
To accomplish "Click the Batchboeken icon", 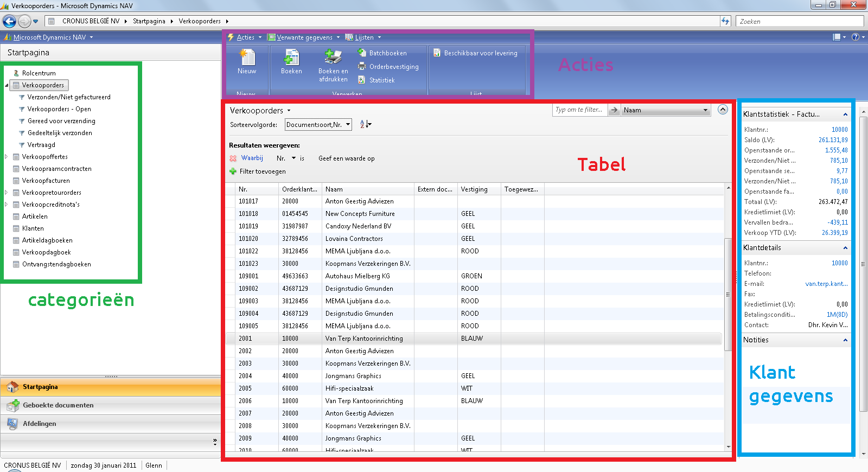I will pyautogui.click(x=362, y=53).
